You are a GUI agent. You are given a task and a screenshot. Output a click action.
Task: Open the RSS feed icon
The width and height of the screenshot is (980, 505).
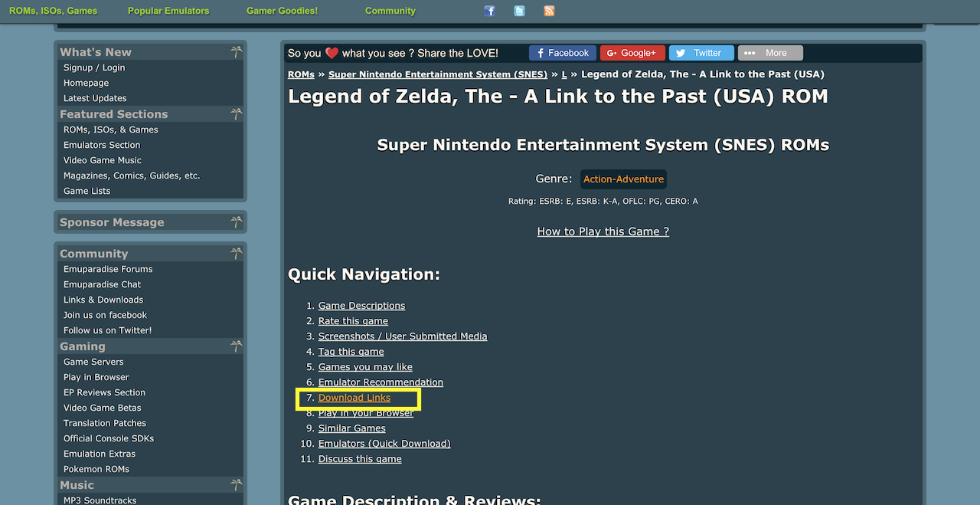(x=549, y=11)
